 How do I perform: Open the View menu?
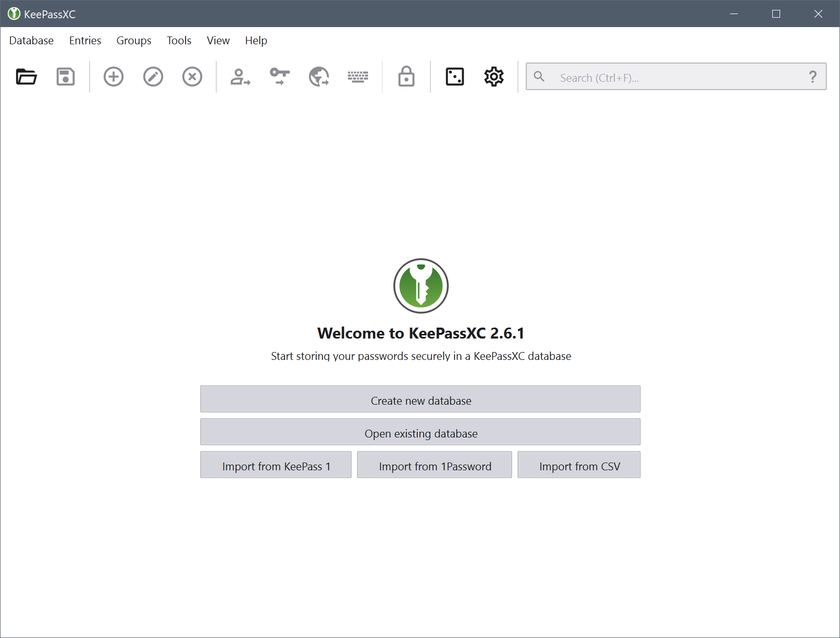[218, 41]
